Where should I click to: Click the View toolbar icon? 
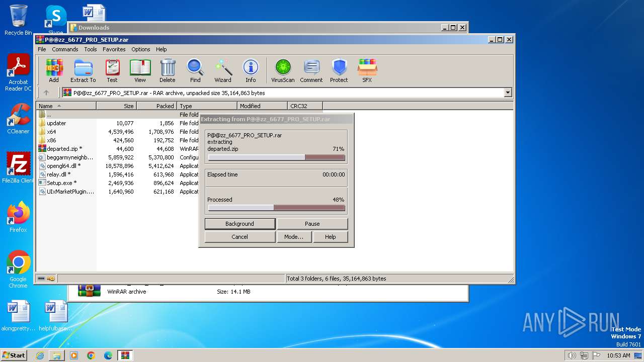pyautogui.click(x=140, y=70)
